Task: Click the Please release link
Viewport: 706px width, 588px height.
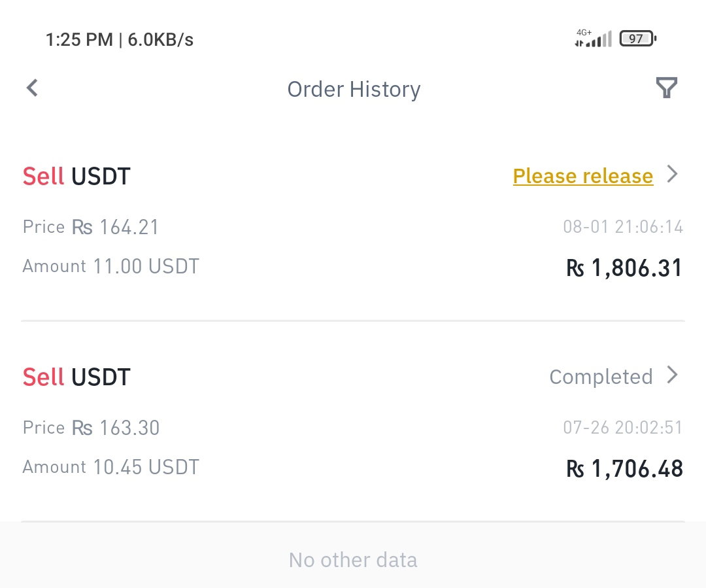Action: tap(582, 176)
